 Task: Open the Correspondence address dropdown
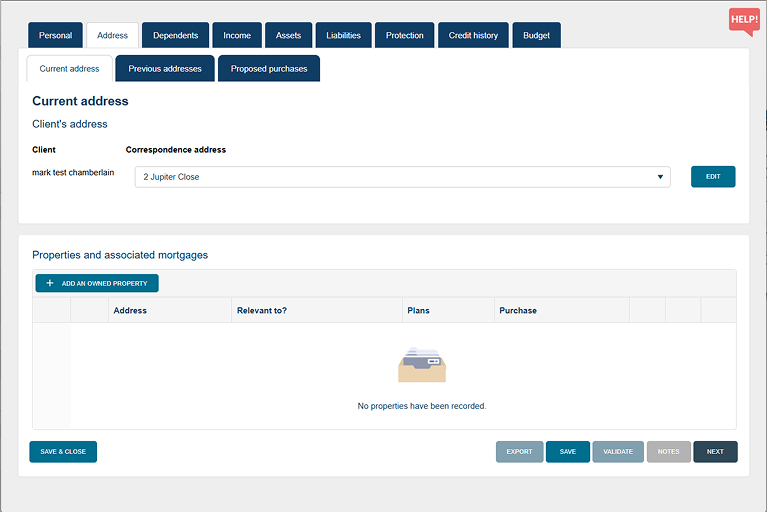point(402,177)
